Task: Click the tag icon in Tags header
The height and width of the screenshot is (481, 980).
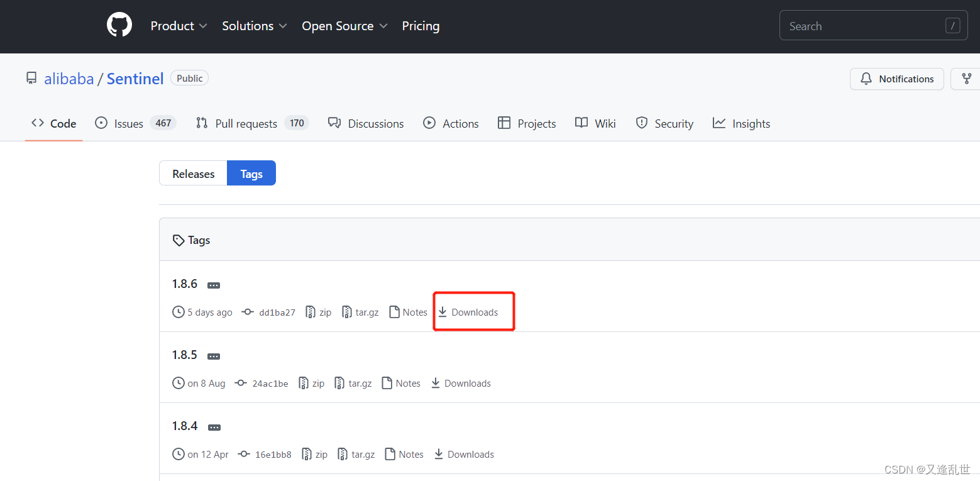Action: 179,240
